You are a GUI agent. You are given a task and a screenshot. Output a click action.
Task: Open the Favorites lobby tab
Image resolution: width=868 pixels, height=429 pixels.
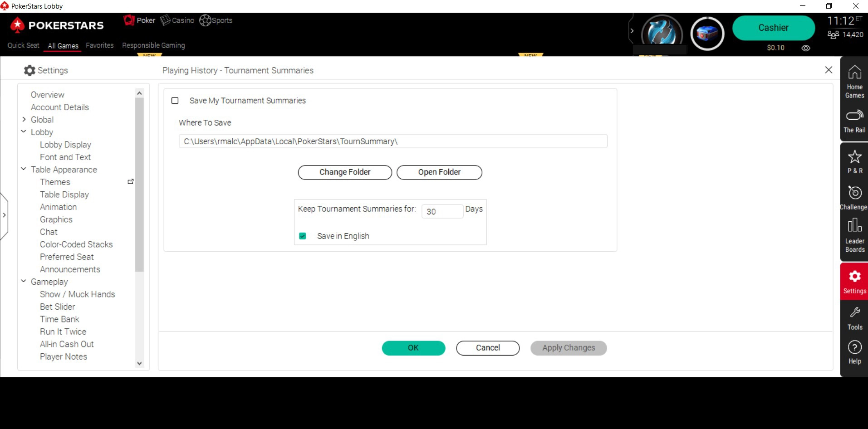pyautogui.click(x=100, y=45)
